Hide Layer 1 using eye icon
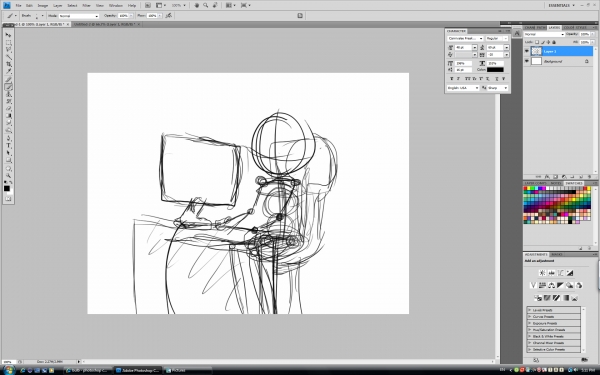The width and height of the screenshot is (600, 375). [527, 51]
